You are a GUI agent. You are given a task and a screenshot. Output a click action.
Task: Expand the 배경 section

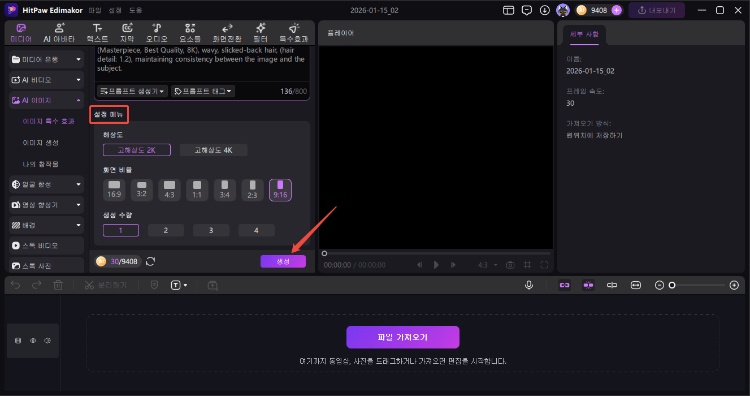click(x=46, y=225)
